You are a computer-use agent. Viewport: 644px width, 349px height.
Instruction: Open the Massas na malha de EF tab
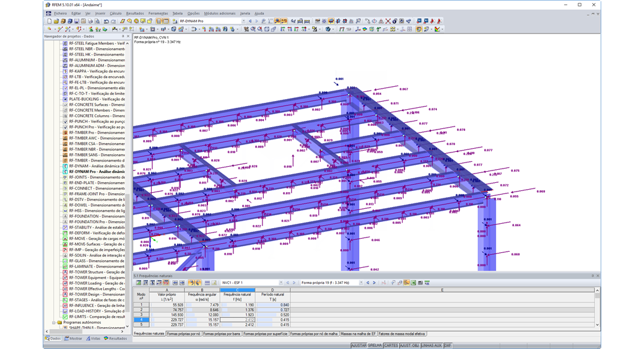(x=358, y=334)
